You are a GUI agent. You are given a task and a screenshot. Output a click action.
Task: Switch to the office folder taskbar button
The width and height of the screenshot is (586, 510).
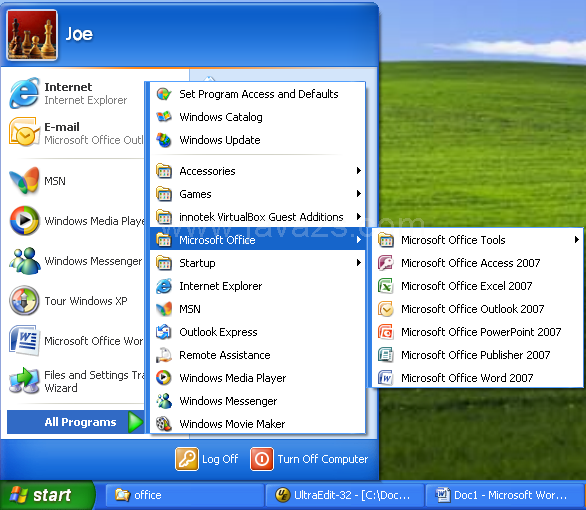[x=185, y=495]
